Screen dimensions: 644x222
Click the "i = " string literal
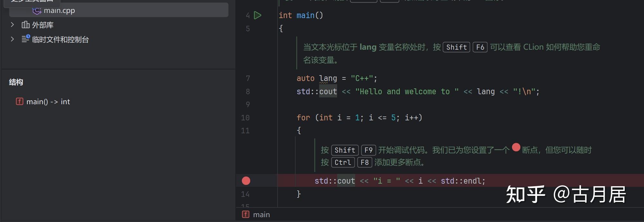[x=387, y=181]
